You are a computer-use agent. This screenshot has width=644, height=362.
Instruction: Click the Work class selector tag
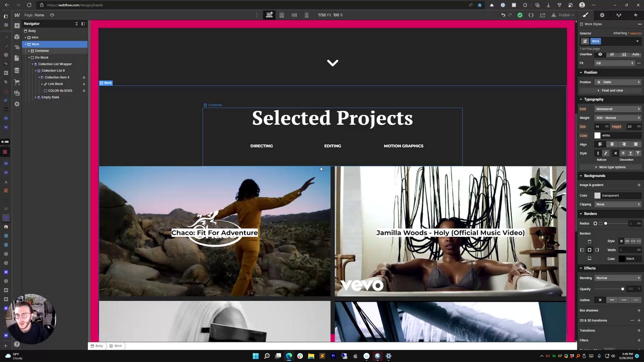[x=596, y=41]
